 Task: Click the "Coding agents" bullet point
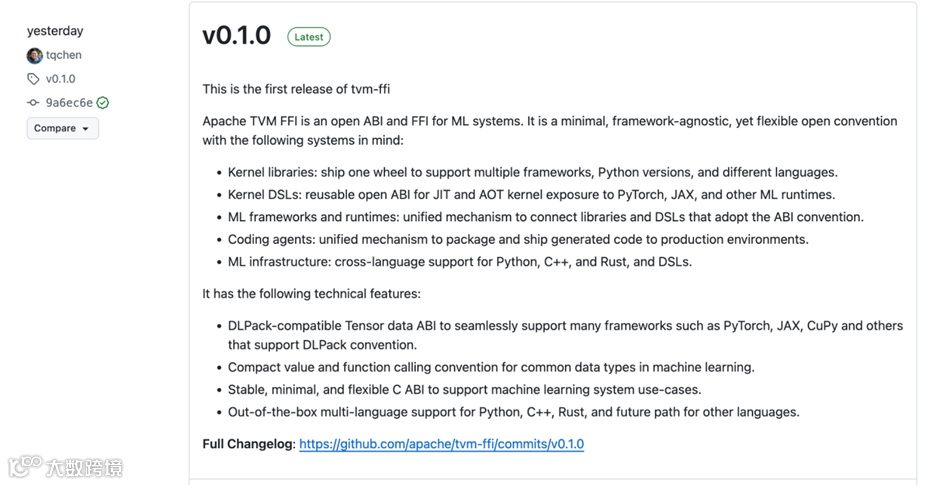click(518, 240)
